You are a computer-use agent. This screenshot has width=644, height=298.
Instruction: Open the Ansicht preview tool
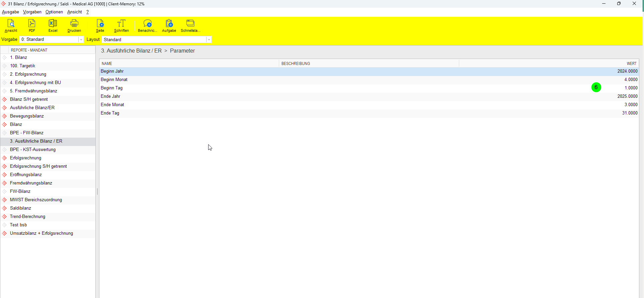click(11, 26)
